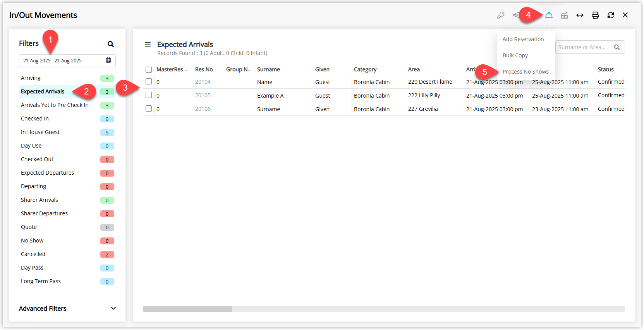Click the '220 Desert Flame' area cell
644x330 pixels.
tap(430, 82)
